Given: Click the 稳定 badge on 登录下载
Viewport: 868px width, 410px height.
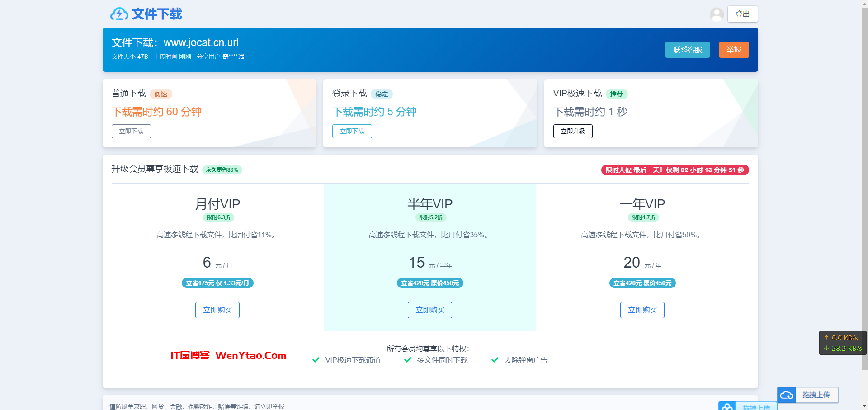Looking at the screenshot, I should click(x=382, y=94).
